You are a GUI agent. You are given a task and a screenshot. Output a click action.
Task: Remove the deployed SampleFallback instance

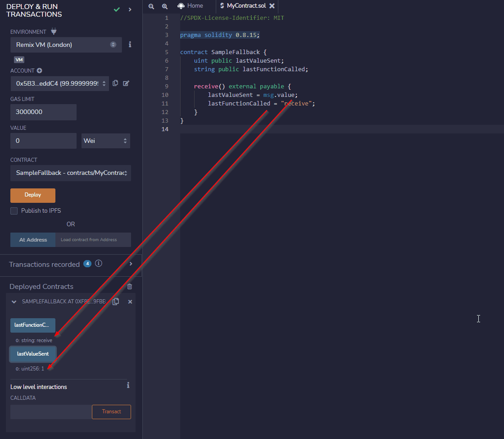coord(130,302)
